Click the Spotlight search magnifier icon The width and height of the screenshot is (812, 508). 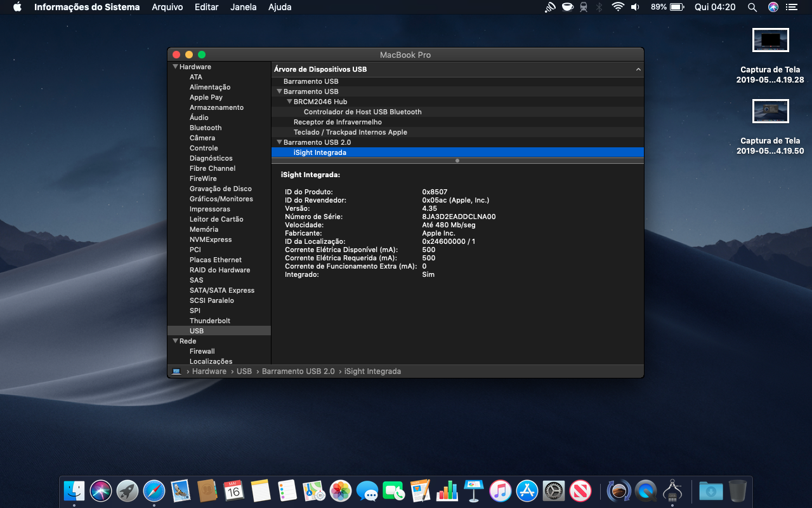pyautogui.click(x=752, y=7)
